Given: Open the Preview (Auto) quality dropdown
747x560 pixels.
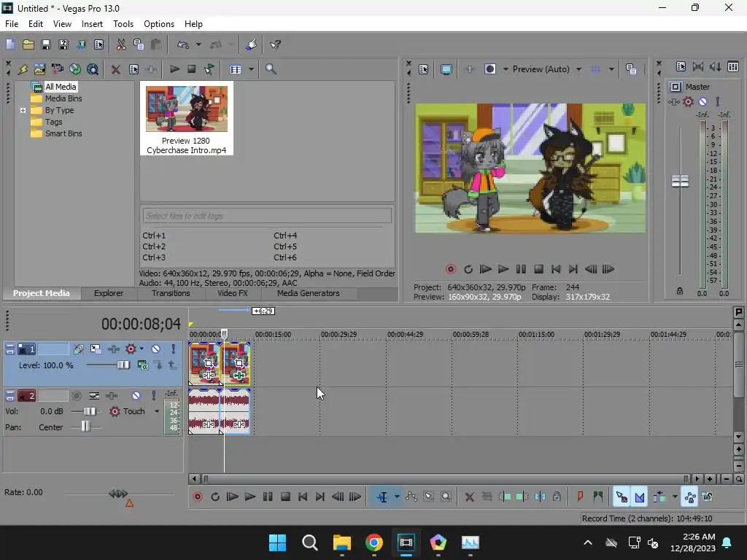Looking at the screenshot, I should [578, 69].
